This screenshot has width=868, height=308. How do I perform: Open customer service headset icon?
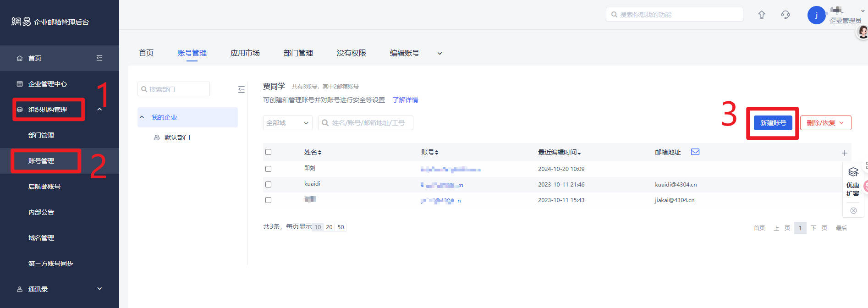[x=786, y=15]
